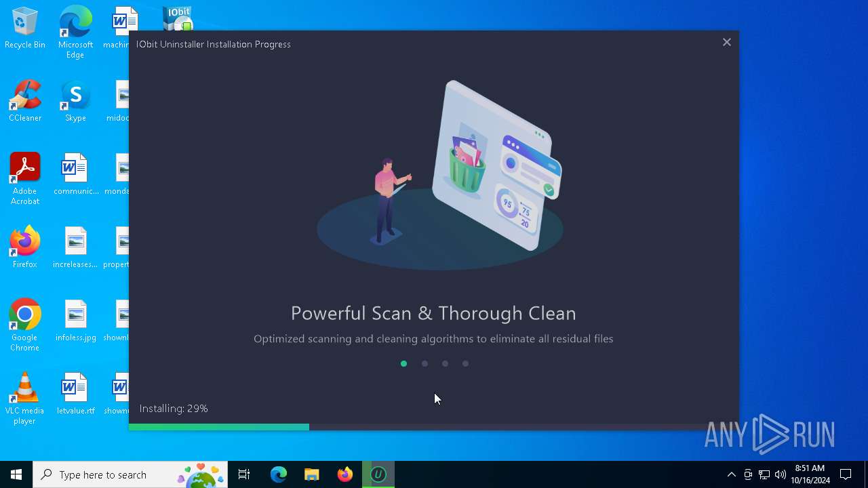The height and width of the screenshot is (488, 868).
Task: Open the taskbar clock and date
Action: click(810, 474)
